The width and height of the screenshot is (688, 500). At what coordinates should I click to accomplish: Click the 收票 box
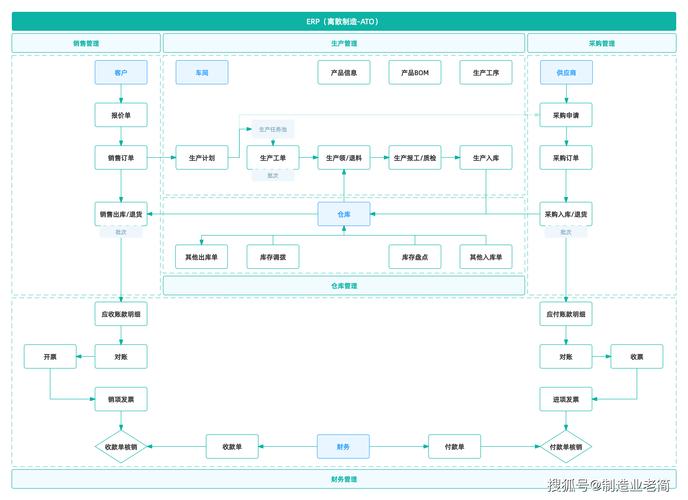pos(637,357)
